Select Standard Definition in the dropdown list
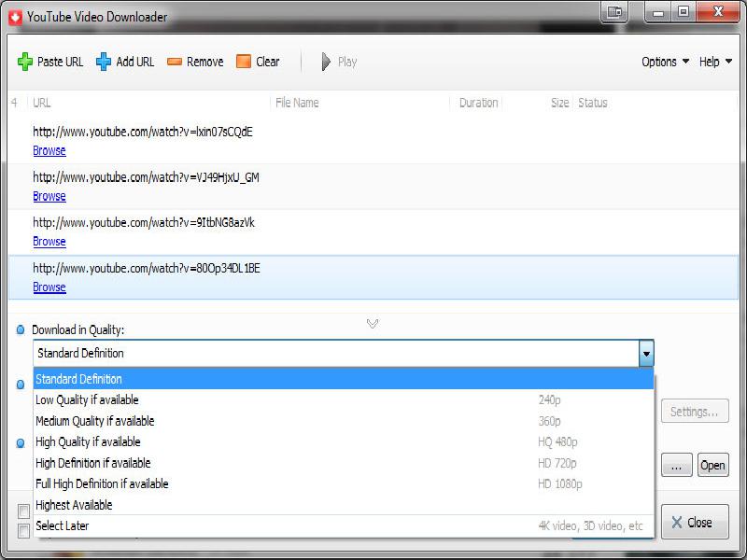The height and width of the screenshot is (560, 747). [x=343, y=379]
